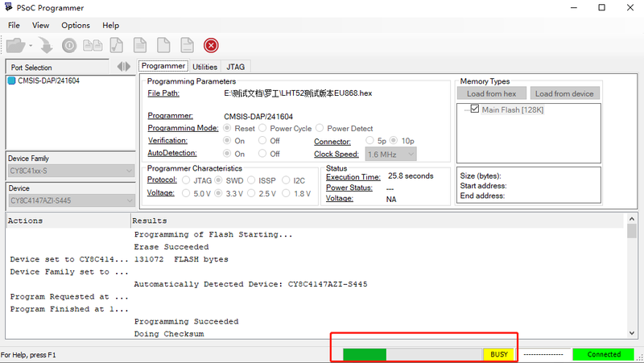Open the View menu
Viewport: 644px width, 363px height.
click(41, 25)
